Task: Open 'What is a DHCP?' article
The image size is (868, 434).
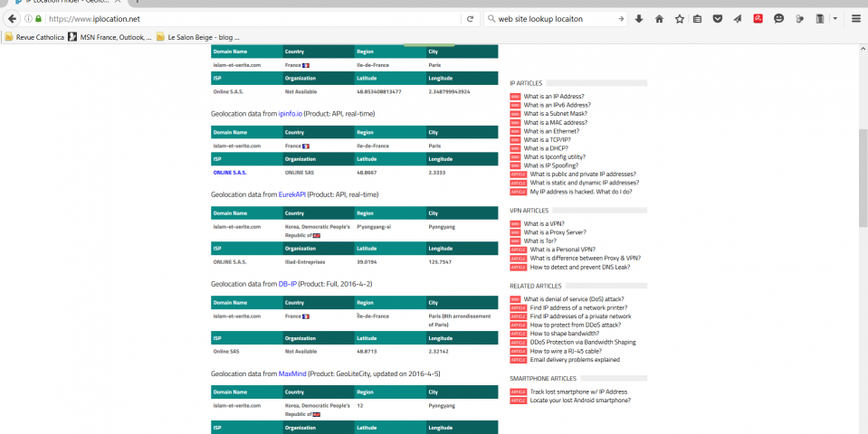Action: (x=546, y=148)
